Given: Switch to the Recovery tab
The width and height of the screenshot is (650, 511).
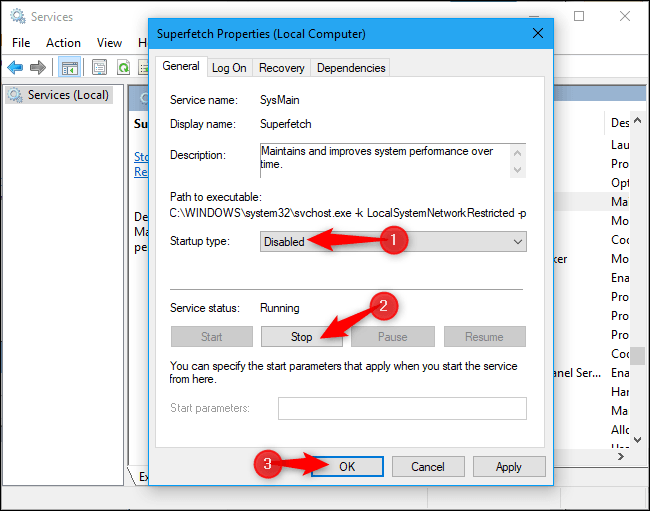Looking at the screenshot, I should [x=281, y=68].
